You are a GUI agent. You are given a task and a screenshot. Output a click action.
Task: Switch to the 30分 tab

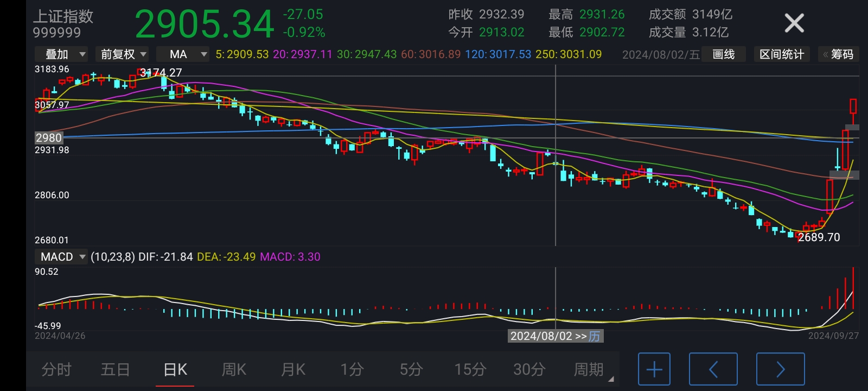pos(529,369)
